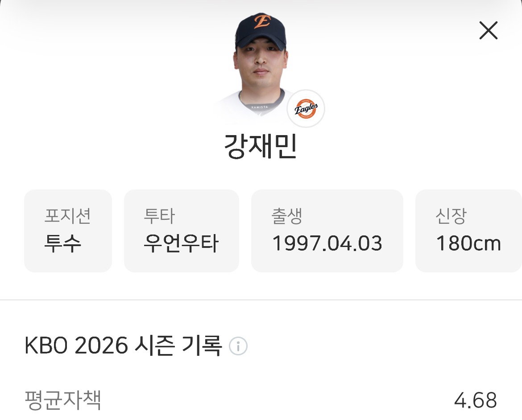Viewport: 522px width, 420px height.
Task: Click the 우언우타 throwing-batting value
Action: (x=181, y=243)
